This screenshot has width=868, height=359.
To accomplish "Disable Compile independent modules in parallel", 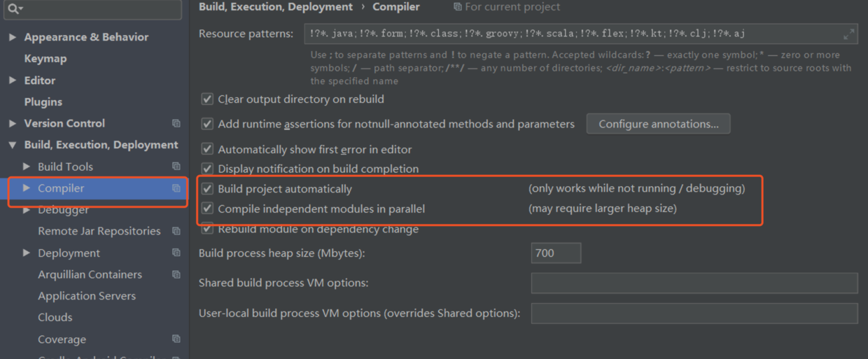I will click(x=207, y=209).
